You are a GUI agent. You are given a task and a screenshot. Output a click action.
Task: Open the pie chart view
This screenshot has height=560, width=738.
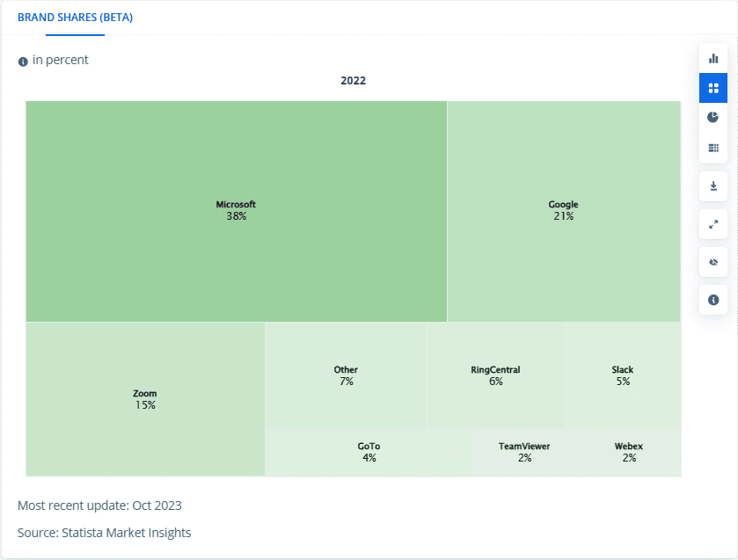pos(712,116)
